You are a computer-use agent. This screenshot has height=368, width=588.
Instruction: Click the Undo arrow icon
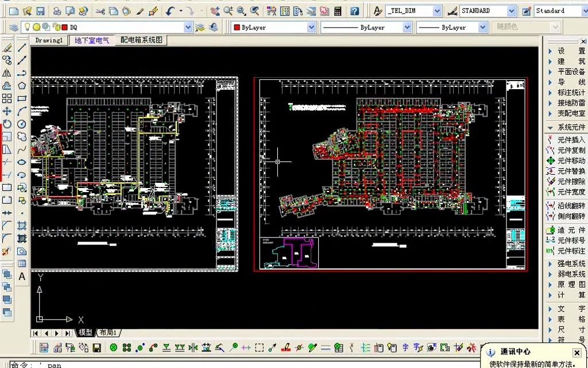(x=170, y=11)
